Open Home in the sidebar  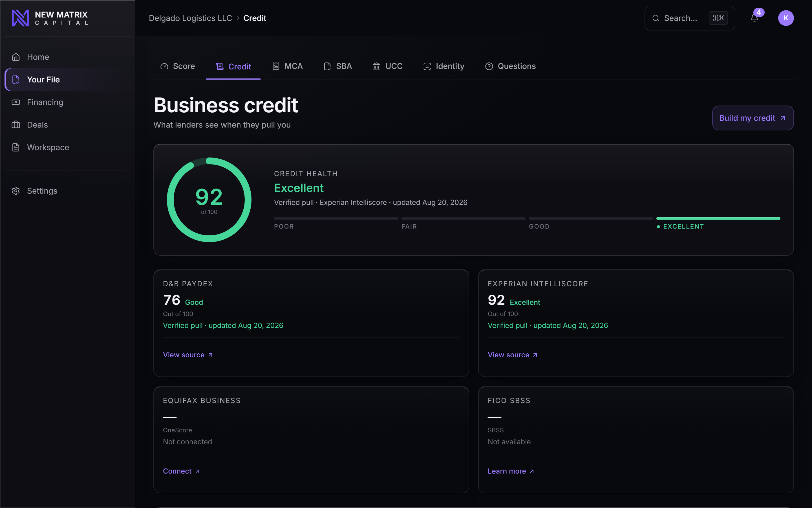(68, 57)
